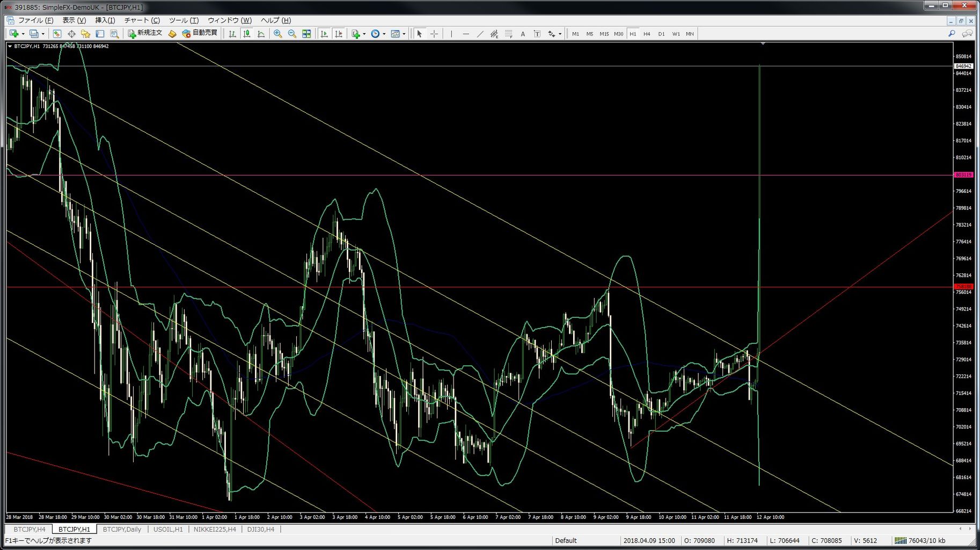The width and height of the screenshot is (980, 550).
Task: Switch to H4 timeframe
Action: [x=647, y=34]
